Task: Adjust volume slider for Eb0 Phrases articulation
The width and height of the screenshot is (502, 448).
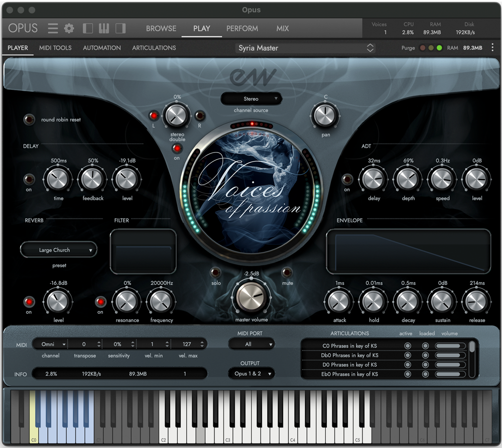Action: (x=450, y=374)
